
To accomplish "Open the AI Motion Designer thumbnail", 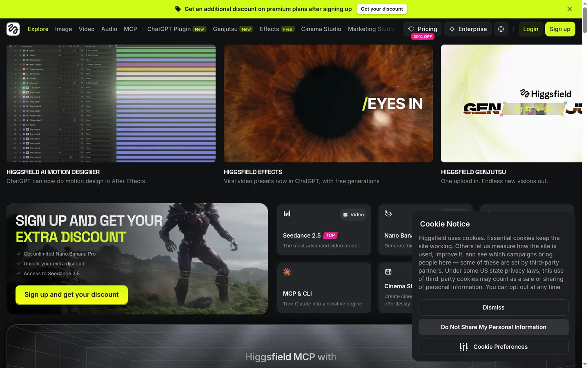I will tap(111, 103).
